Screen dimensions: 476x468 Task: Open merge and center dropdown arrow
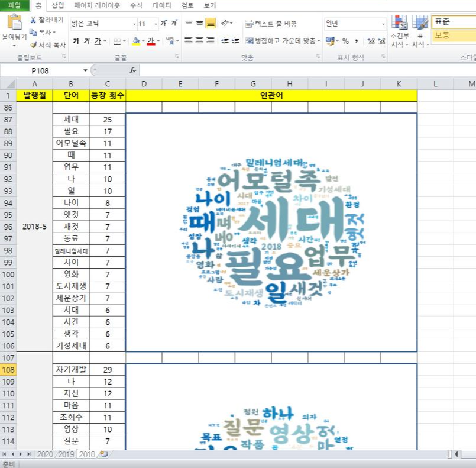(x=319, y=41)
